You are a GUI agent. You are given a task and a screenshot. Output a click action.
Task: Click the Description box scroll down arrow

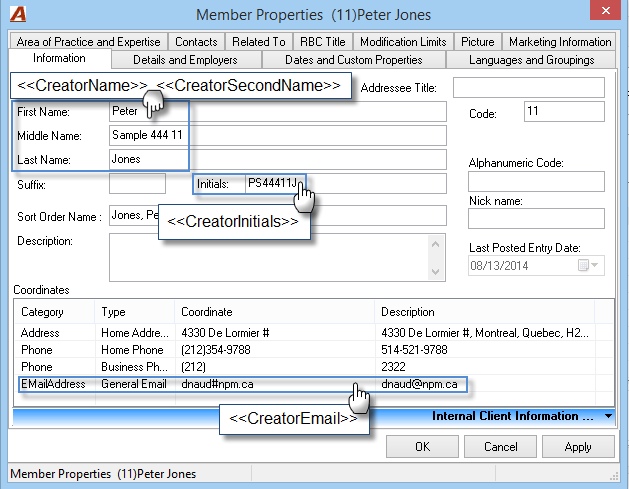click(435, 272)
